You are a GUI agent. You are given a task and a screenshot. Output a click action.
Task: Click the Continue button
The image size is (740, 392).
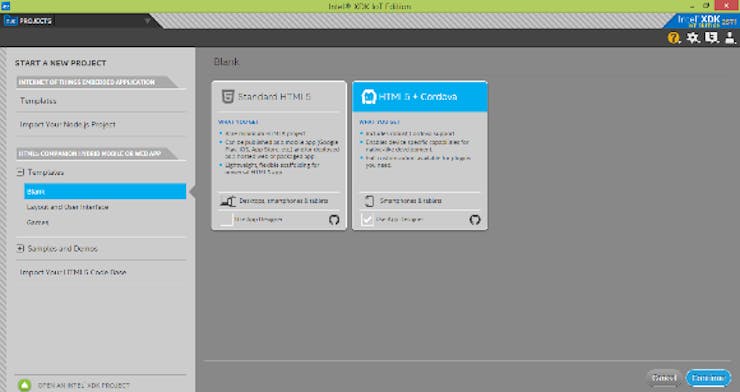coord(708,378)
